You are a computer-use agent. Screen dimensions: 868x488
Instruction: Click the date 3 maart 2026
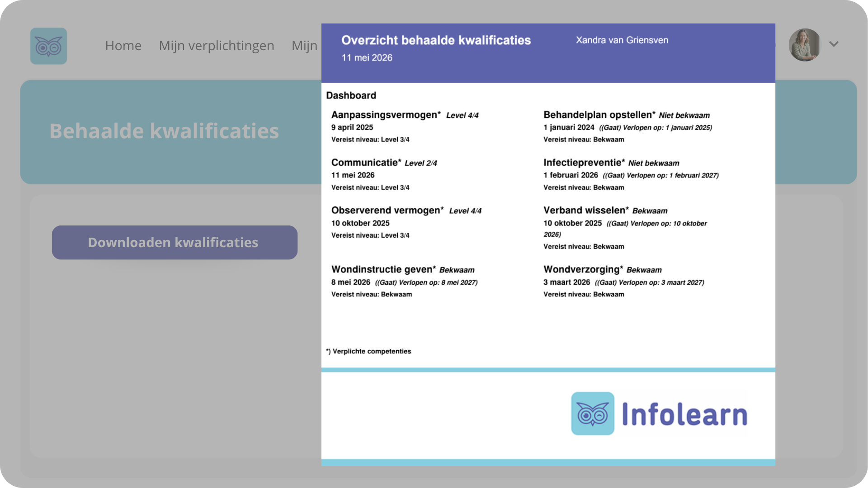pos(566,282)
